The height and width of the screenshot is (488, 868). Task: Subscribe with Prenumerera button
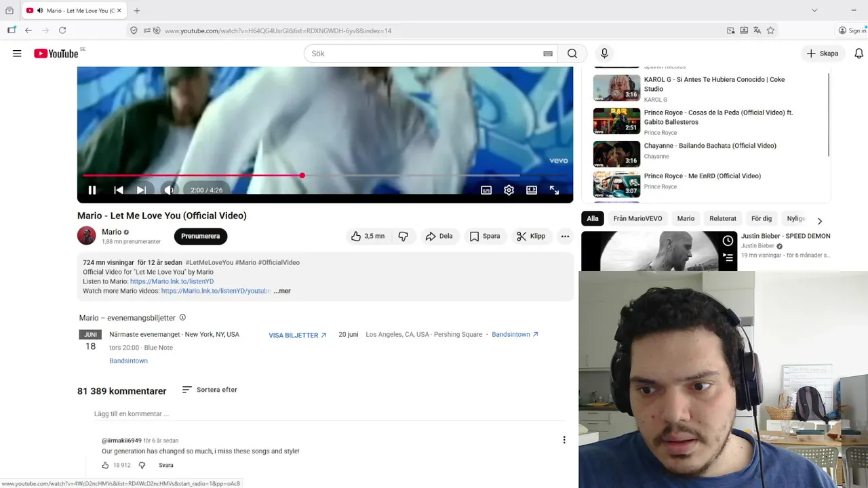click(x=201, y=236)
